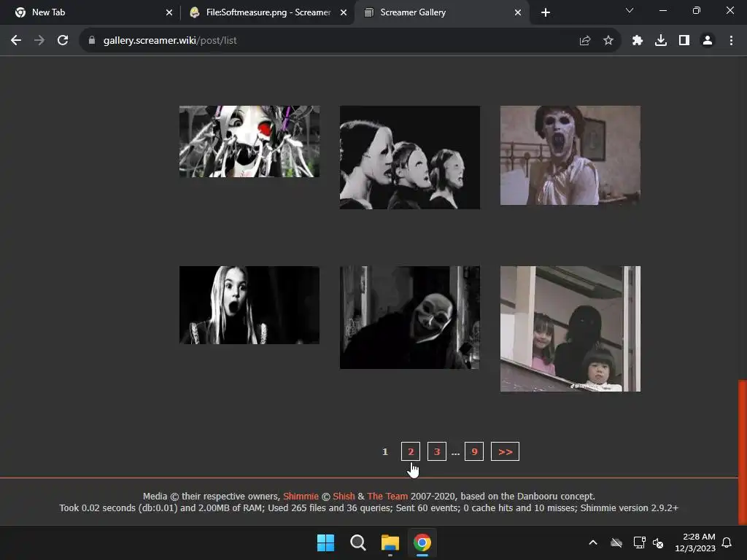Click the current page number 1
The image size is (747, 560).
(385, 451)
